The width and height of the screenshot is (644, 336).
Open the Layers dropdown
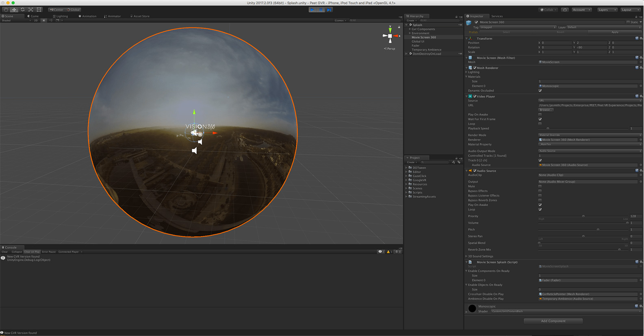click(x=607, y=10)
